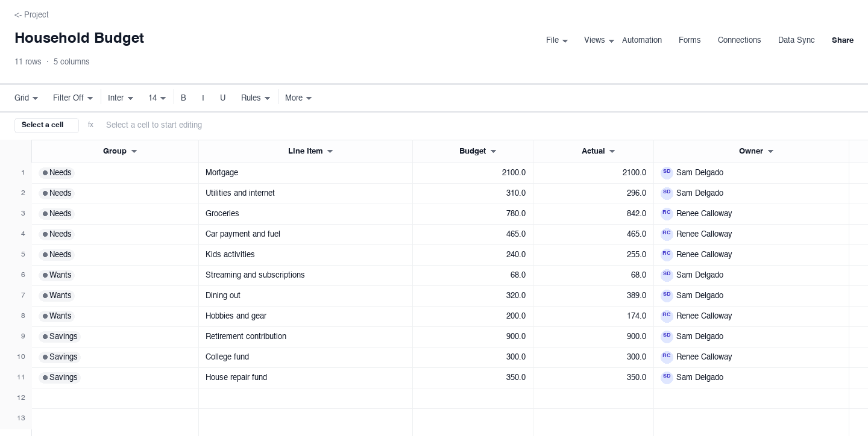Open the Views menu
This screenshot has height=436, width=868.
tap(599, 40)
